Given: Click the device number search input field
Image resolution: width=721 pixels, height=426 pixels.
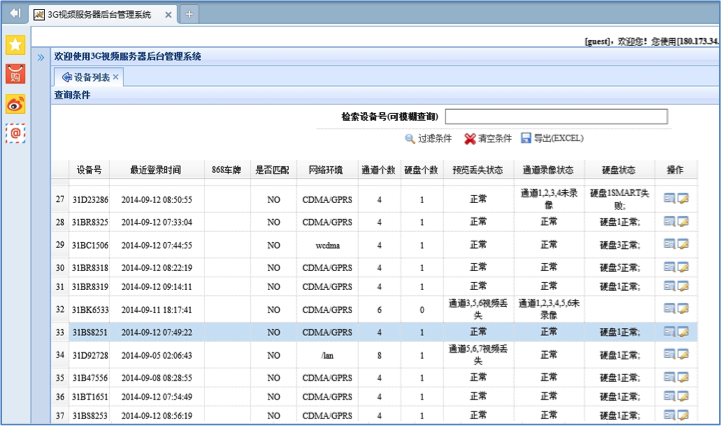Looking at the screenshot, I should coord(556,116).
